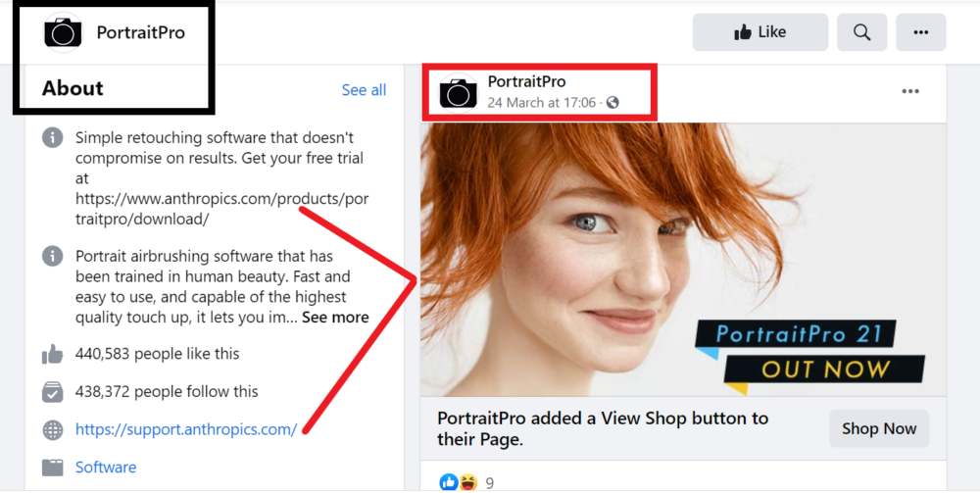
Task: Click the Like page button
Action: pyautogui.click(x=760, y=32)
